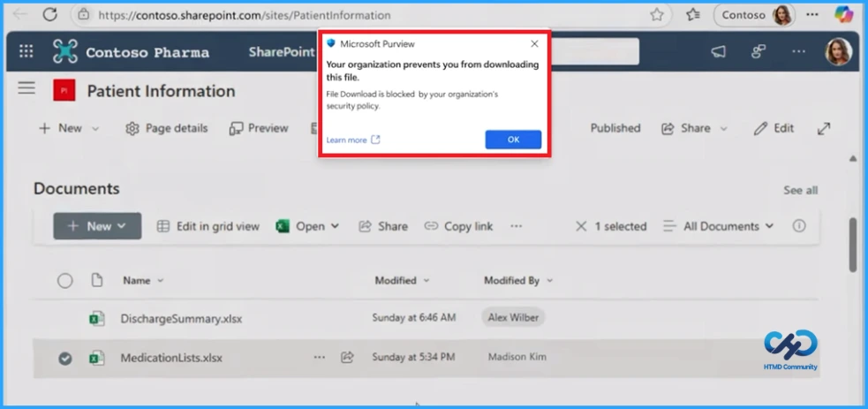The image size is (868, 409).
Task: Clear the 1 selected selection
Action: [x=581, y=226]
